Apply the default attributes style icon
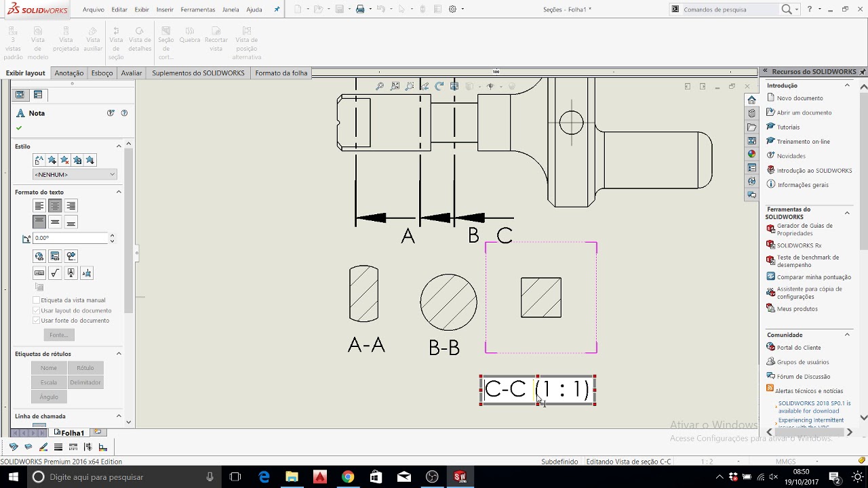 (x=39, y=160)
